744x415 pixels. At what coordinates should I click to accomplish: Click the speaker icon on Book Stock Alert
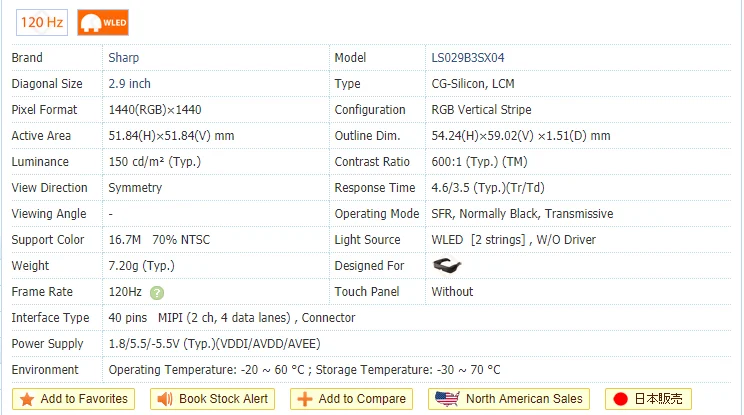pyautogui.click(x=165, y=399)
